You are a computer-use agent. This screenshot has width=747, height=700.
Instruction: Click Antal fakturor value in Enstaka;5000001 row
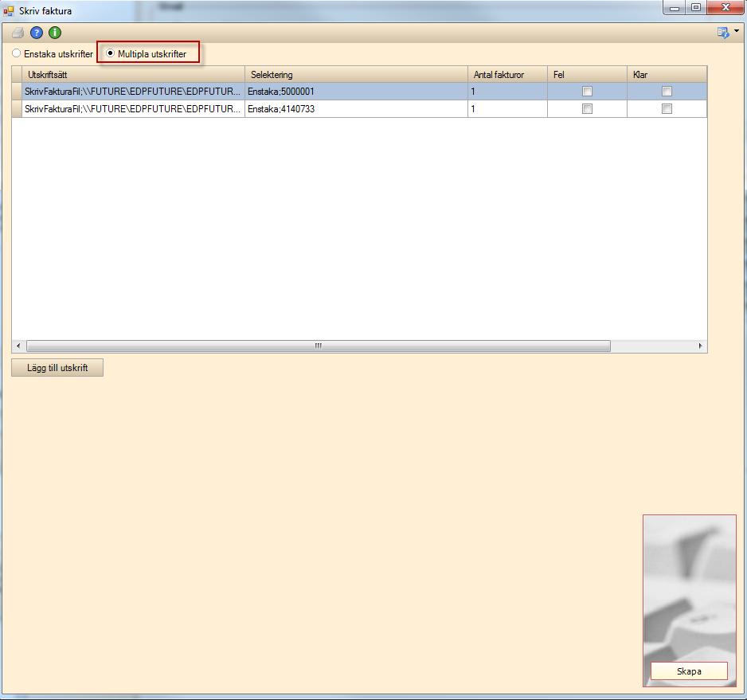pyautogui.click(x=507, y=91)
